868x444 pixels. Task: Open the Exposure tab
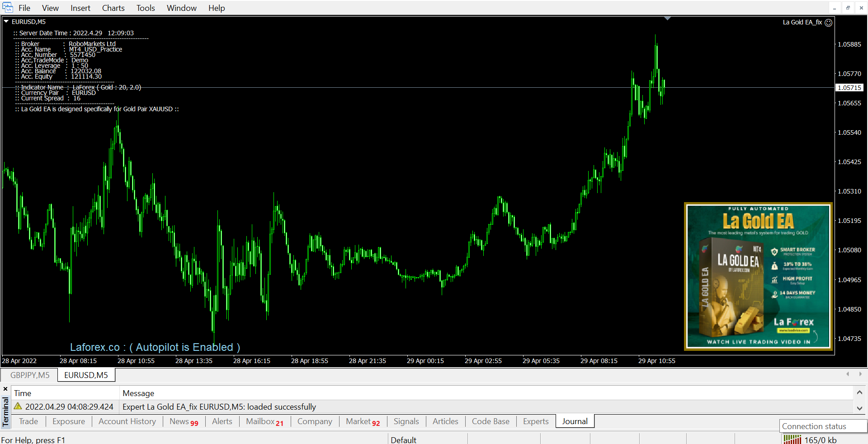coord(69,421)
